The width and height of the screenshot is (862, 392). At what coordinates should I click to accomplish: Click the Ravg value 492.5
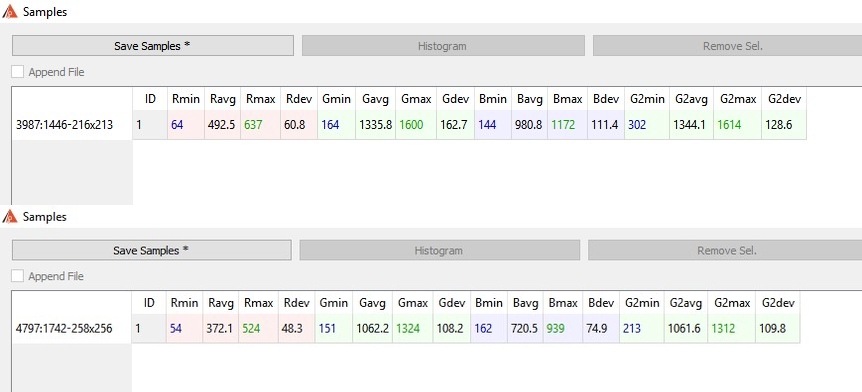click(x=222, y=125)
